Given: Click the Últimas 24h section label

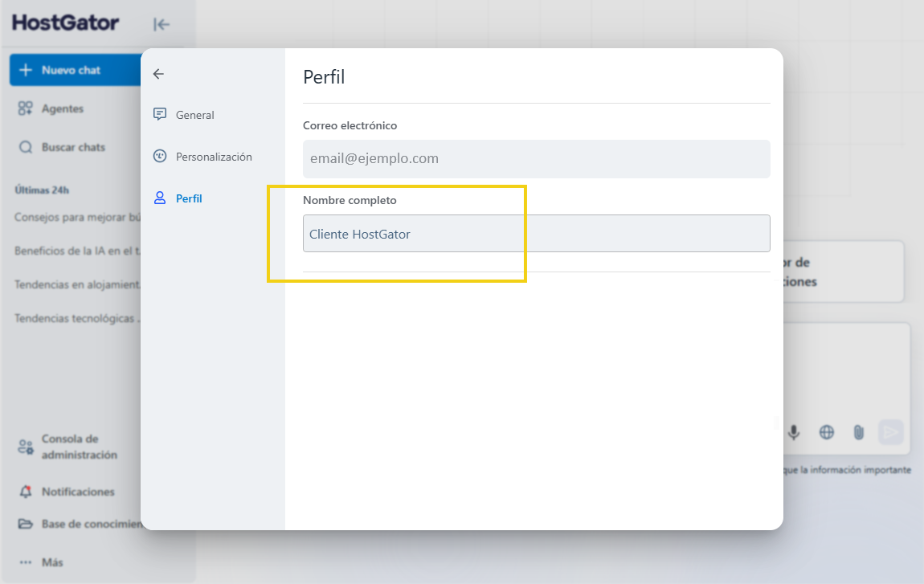Looking at the screenshot, I should point(42,190).
